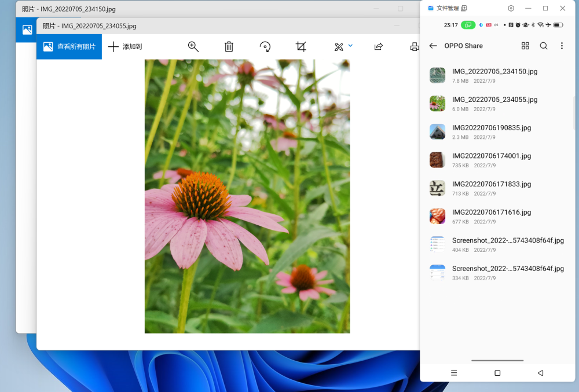
Task: Open IMG_20220705_234150.jpg in file list
Action: pos(494,75)
